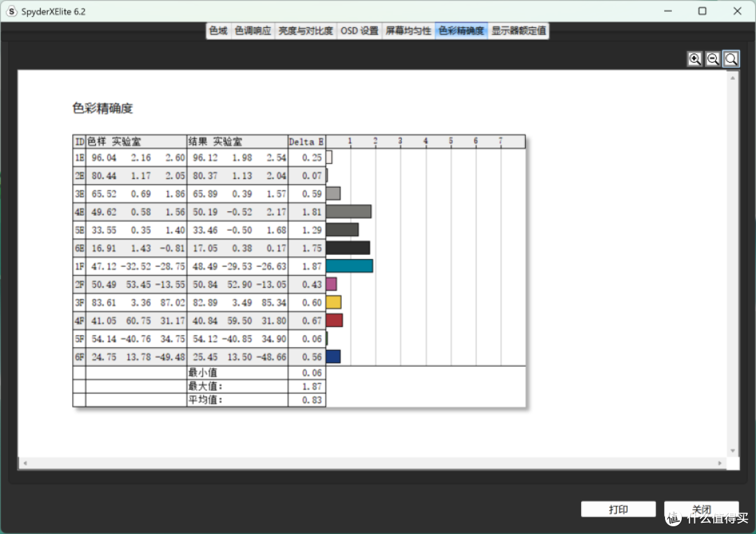
Task: Click the blue 6F color bar
Action: click(334, 357)
